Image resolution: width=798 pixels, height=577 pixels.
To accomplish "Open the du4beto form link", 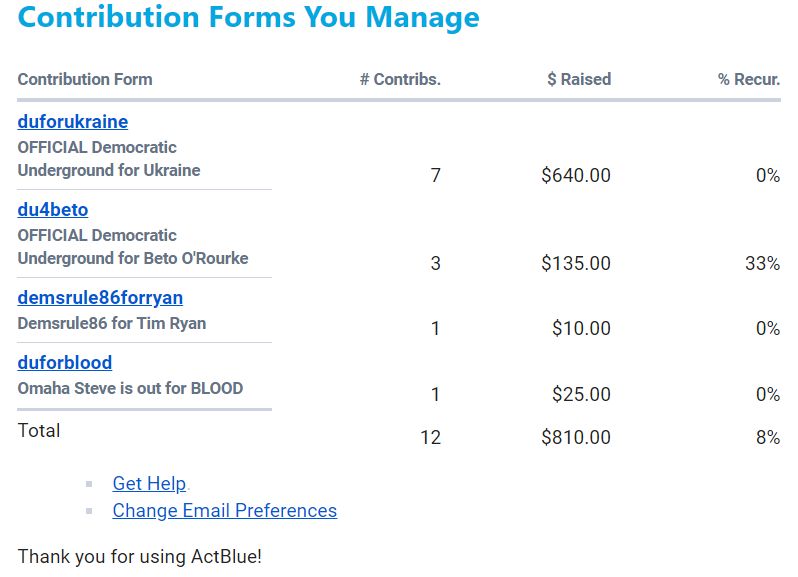I will click(53, 210).
